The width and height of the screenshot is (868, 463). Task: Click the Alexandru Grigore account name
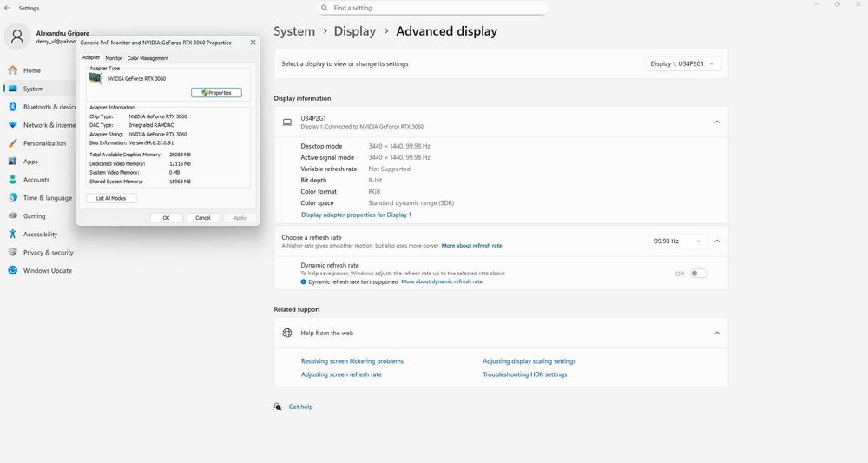(x=62, y=33)
